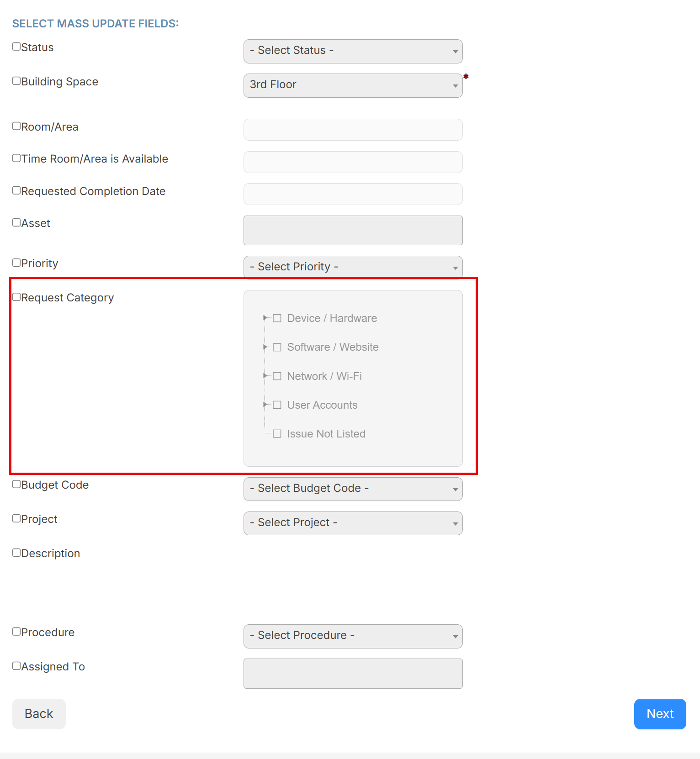Screen dimensions: 700x759
Task: Select the Assigned To checkbox
Action: click(16, 666)
